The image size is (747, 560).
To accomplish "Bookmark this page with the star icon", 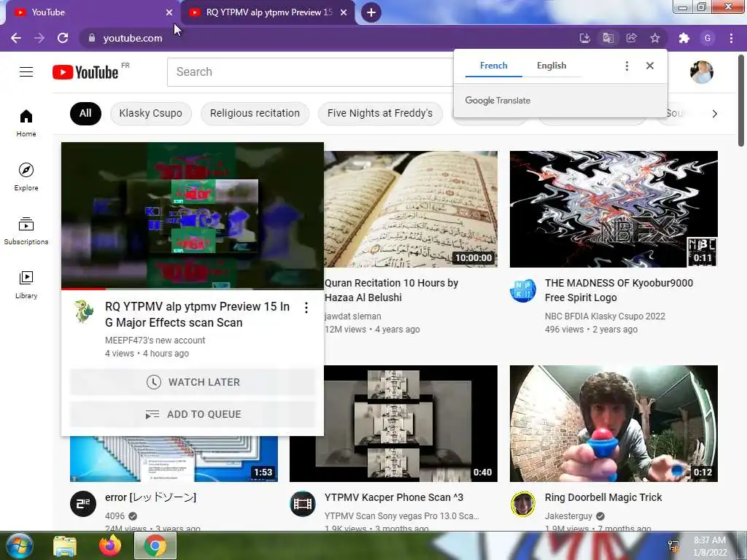I will click(x=655, y=38).
